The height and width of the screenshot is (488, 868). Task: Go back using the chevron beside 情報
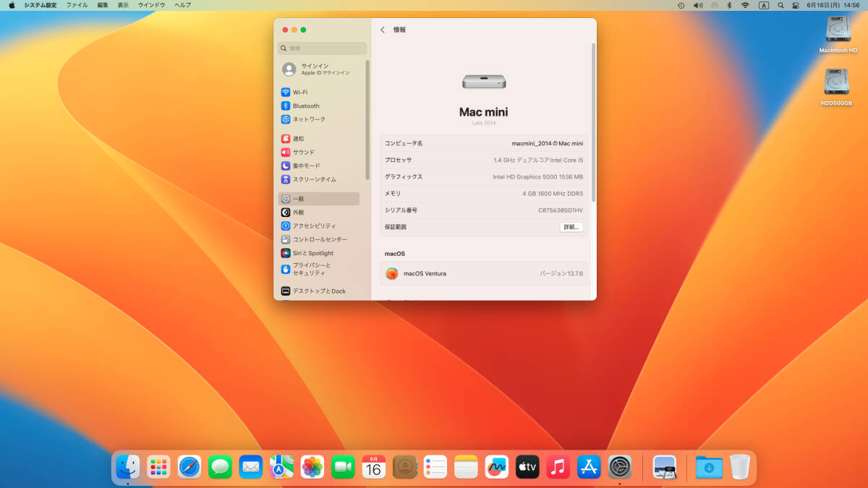click(x=383, y=30)
